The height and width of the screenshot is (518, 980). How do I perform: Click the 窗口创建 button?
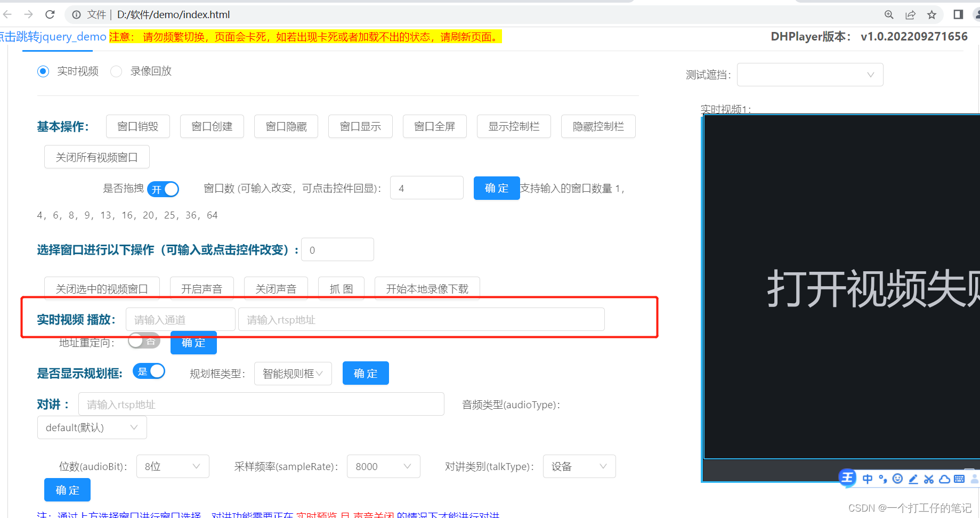[x=212, y=126]
